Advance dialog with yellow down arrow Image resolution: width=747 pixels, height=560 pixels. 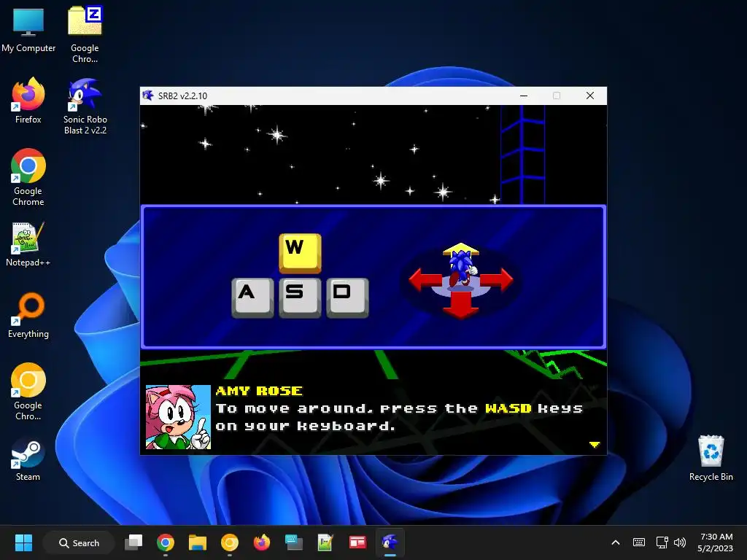594,444
